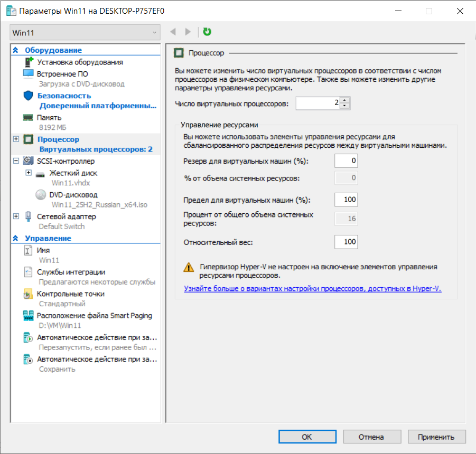Open the Win11 virtual machine dropdown
The image size is (476, 454).
(x=85, y=32)
